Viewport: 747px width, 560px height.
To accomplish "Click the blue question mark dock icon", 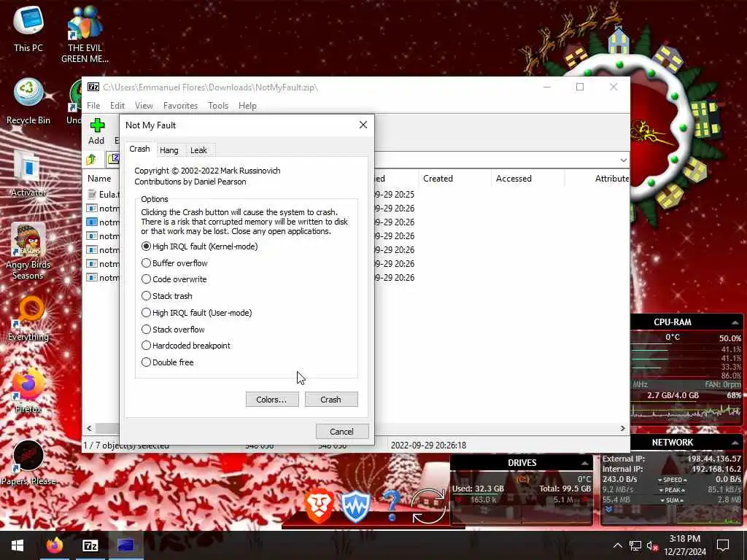I will 392,506.
